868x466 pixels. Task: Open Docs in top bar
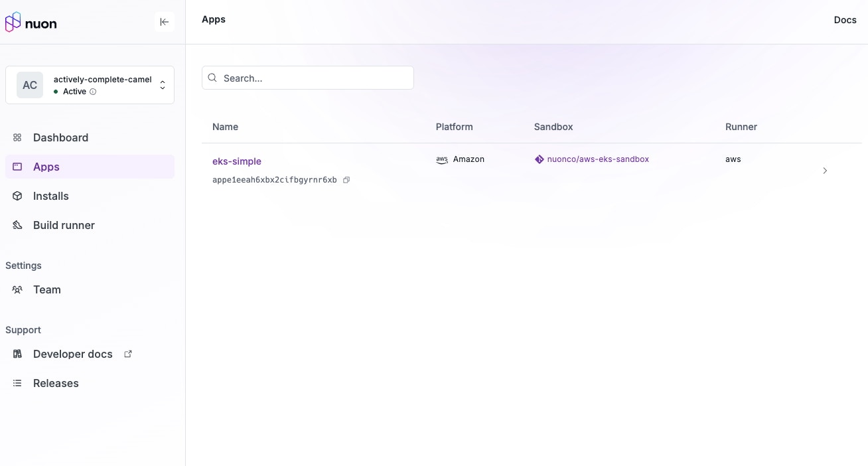(x=845, y=20)
